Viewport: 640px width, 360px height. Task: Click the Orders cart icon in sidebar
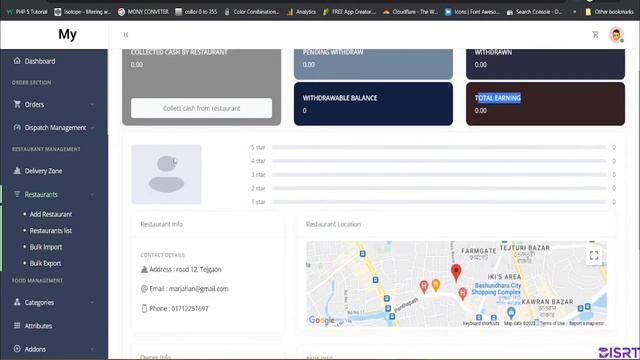coord(17,104)
